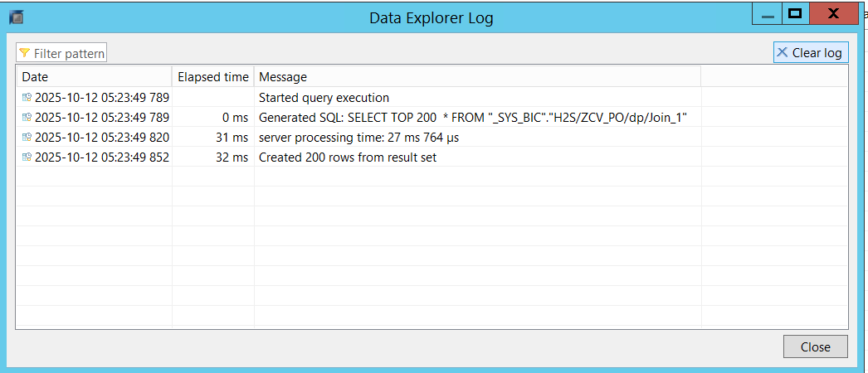868x373 pixels.
Task: Click the log icon on the server processing time row
Action: [27, 138]
